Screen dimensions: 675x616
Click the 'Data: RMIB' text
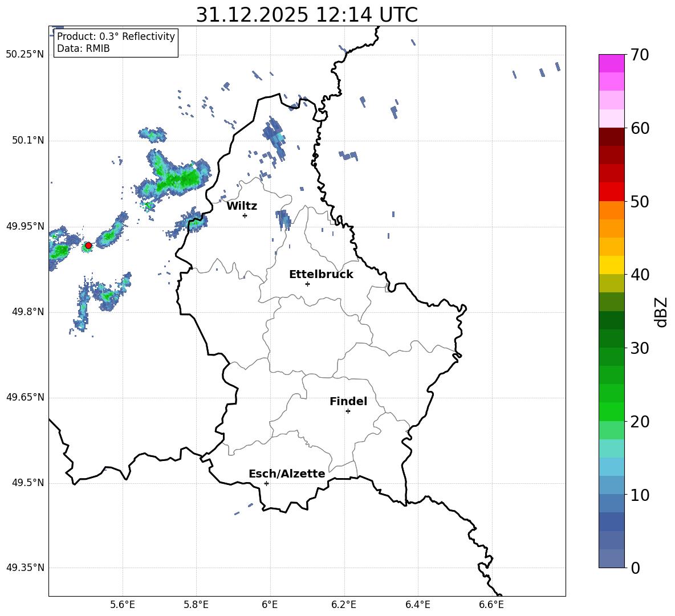pos(83,48)
